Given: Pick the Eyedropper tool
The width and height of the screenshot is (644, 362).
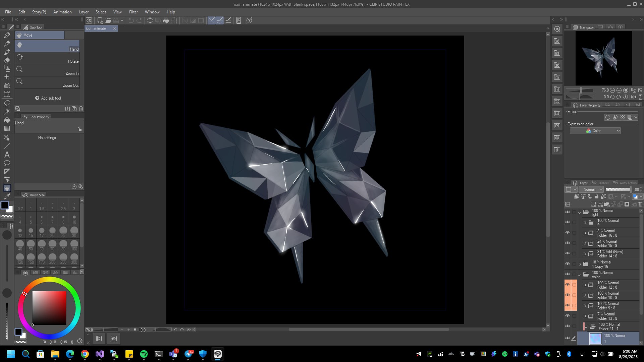Looking at the screenshot, I should (7, 197).
